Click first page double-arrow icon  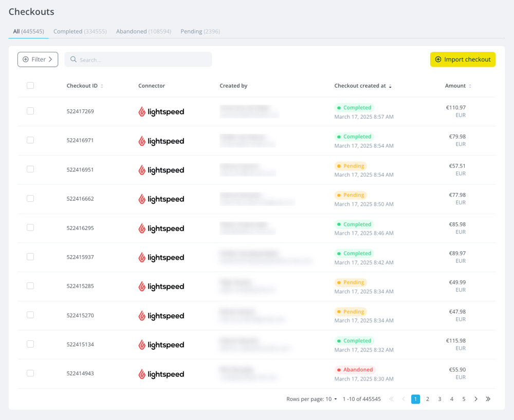391,399
